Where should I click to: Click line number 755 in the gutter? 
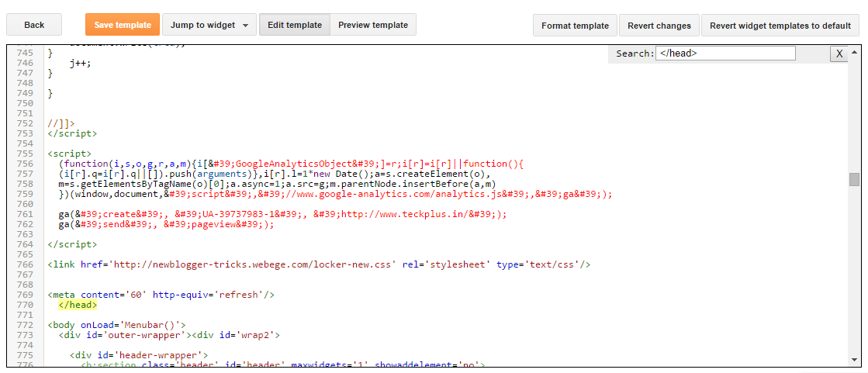[x=24, y=154]
